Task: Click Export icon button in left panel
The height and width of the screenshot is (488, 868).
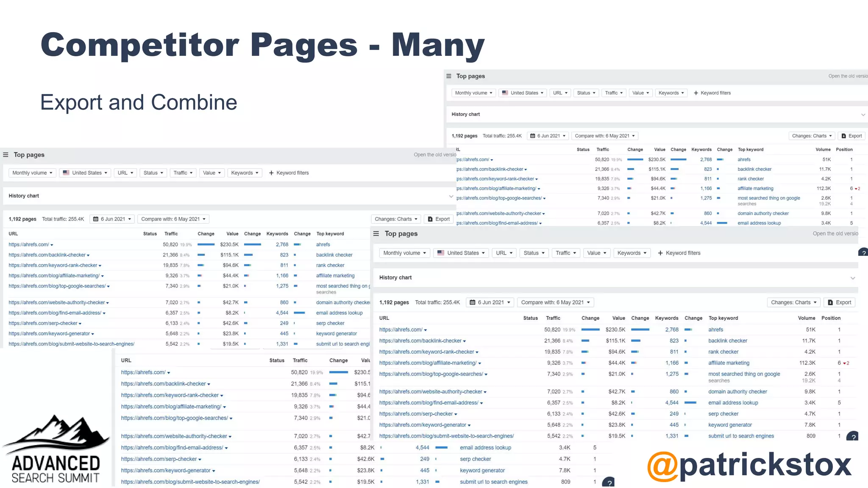Action: (x=439, y=219)
